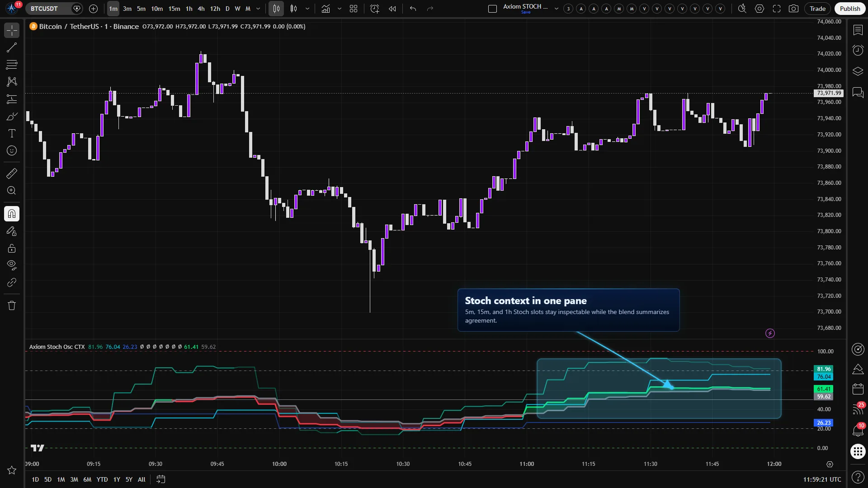Select the W weekly timeframe
This screenshot has width=868, height=488.
click(237, 9)
